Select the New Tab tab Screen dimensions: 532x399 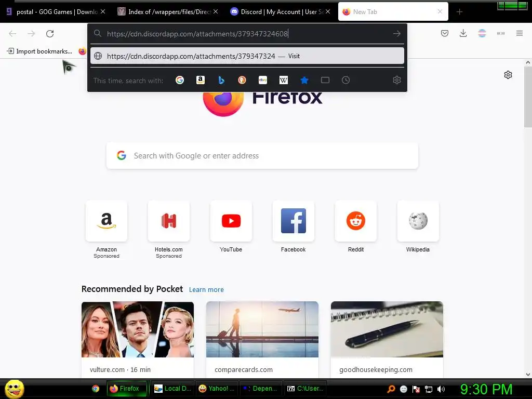tap(393, 11)
